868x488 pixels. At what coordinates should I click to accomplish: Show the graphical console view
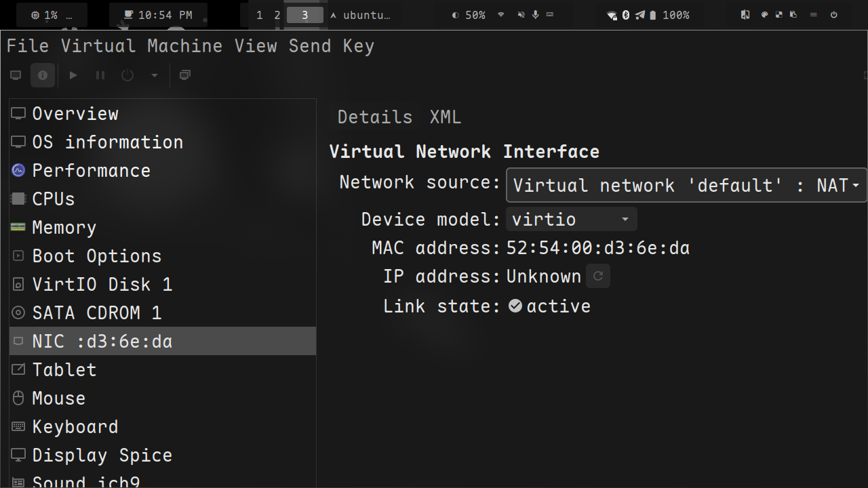tap(16, 75)
